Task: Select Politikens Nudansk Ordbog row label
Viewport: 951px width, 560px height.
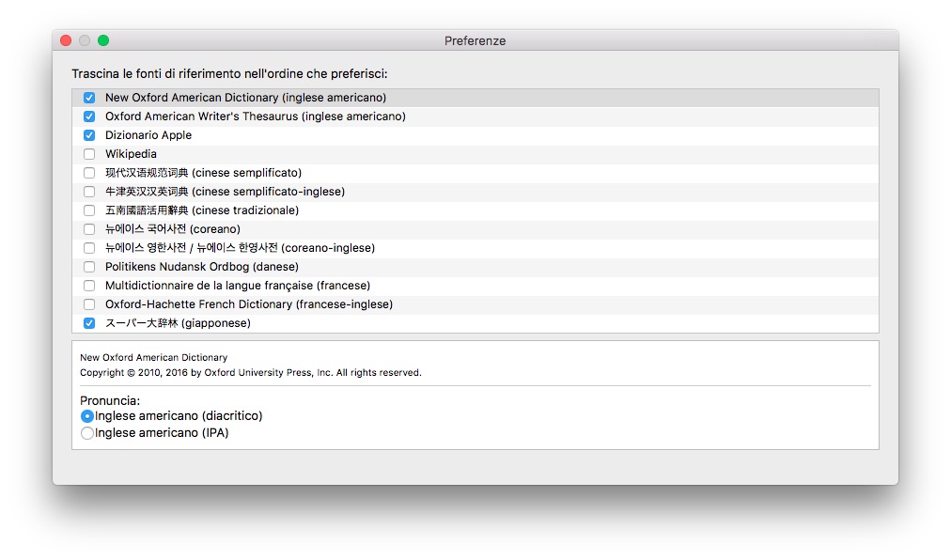Action: tap(202, 267)
